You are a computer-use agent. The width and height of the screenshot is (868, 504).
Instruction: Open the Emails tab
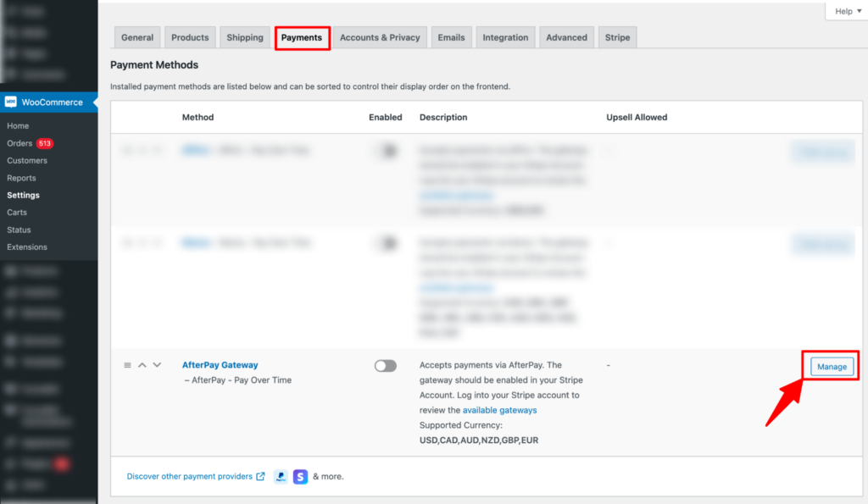pyautogui.click(x=451, y=37)
